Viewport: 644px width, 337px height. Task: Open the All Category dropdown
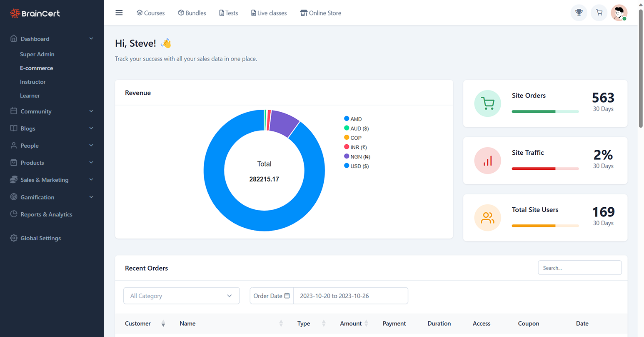pos(181,295)
